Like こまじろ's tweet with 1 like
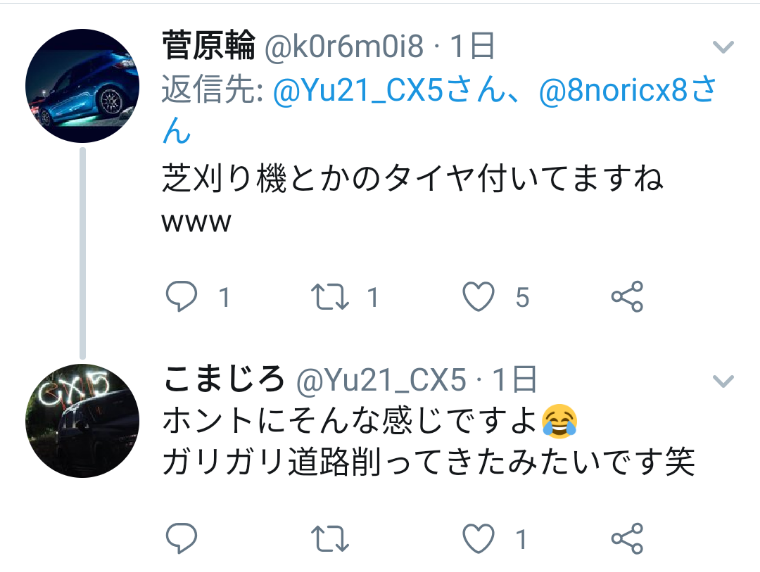Image resolution: width=760 pixels, height=572 pixels. pyautogui.click(x=478, y=539)
